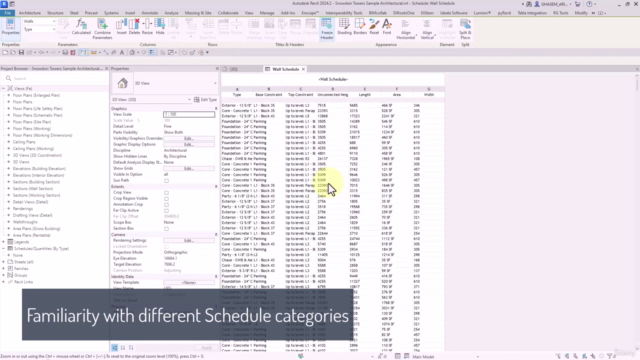The width and height of the screenshot is (640, 360).
Task: Click the Project Browser search magnifier icon
Action: click(8, 78)
